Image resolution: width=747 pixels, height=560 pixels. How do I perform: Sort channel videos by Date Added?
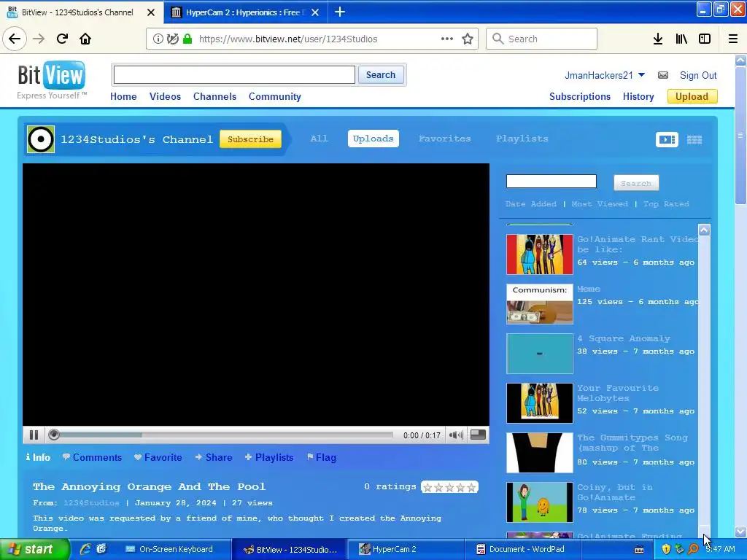tap(531, 204)
